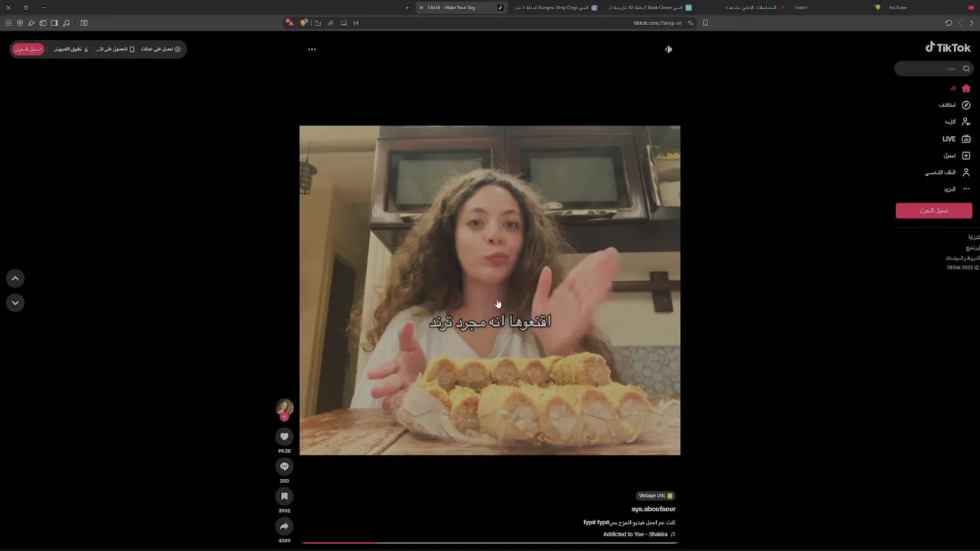
Task: Open the company footer link in sidebar
Action: (x=974, y=237)
